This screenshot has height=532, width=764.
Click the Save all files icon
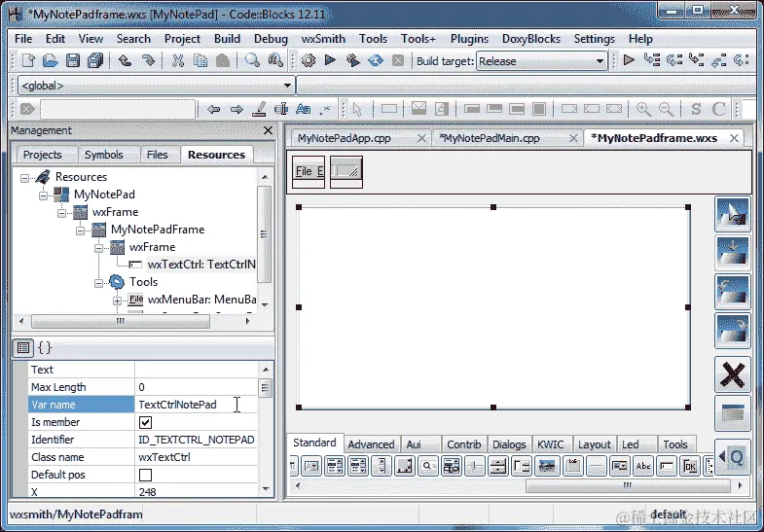[95, 61]
